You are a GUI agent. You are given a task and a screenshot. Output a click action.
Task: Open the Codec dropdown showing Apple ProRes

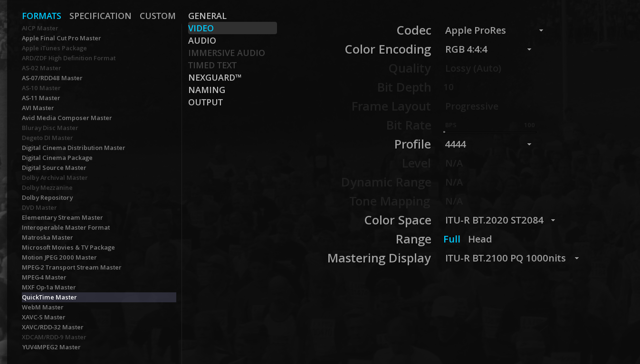coord(494,31)
